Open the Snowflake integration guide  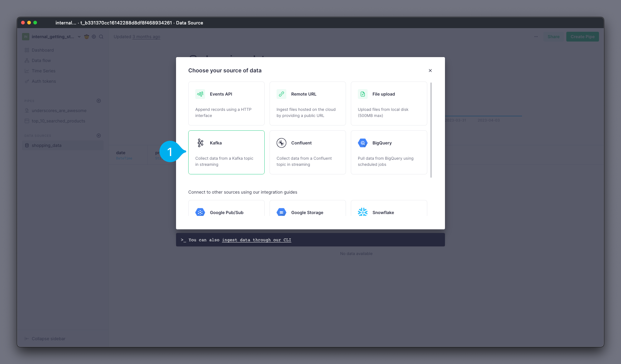(389, 208)
